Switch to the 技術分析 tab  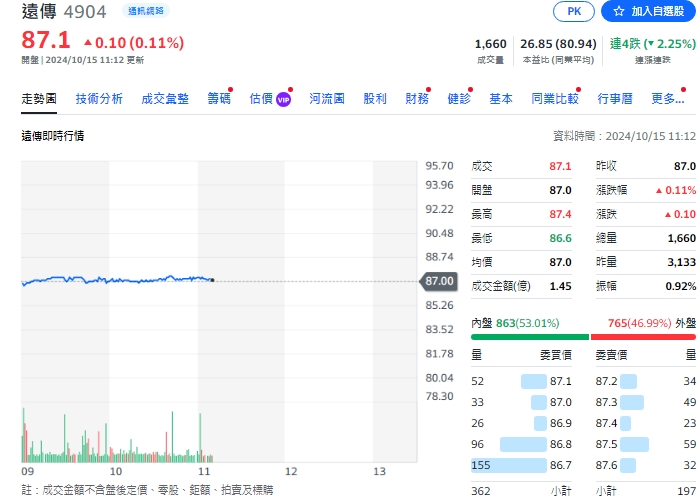(99, 98)
